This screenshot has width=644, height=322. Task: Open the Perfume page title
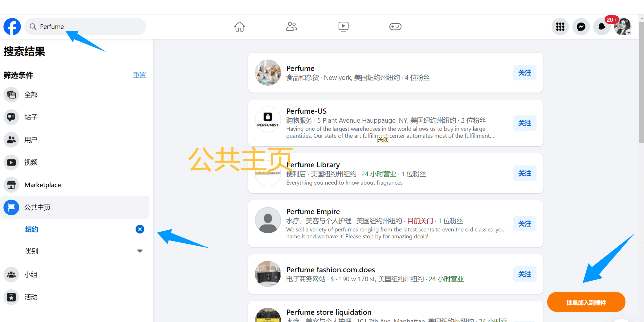tap(300, 68)
